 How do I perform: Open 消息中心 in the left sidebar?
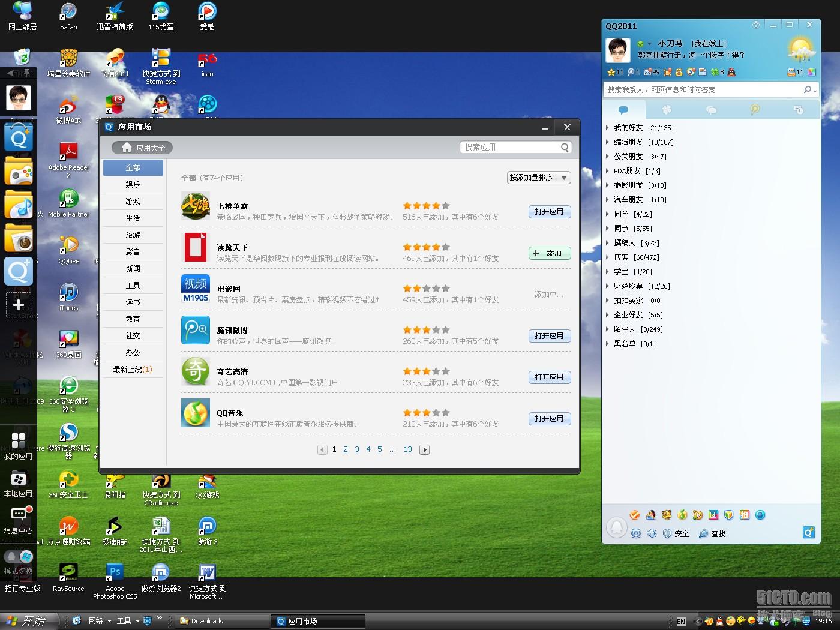18,520
